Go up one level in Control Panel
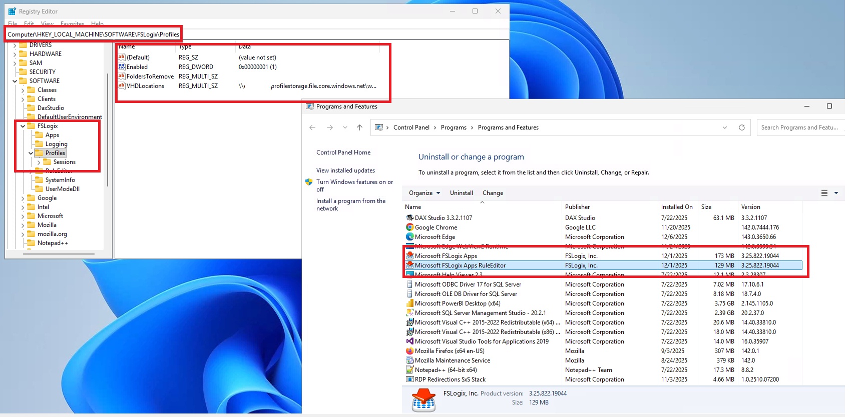The image size is (868, 417). [359, 127]
